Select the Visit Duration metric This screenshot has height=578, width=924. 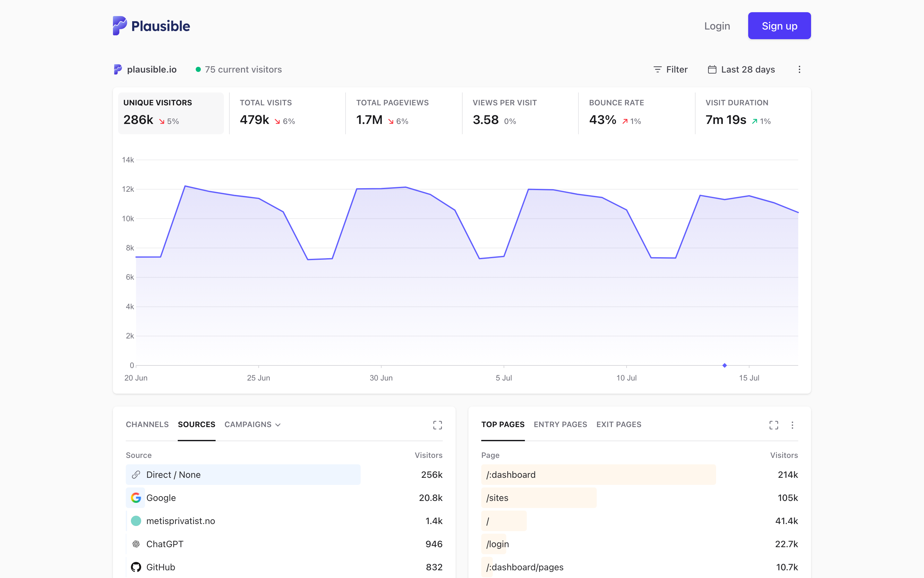[x=753, y=113]
